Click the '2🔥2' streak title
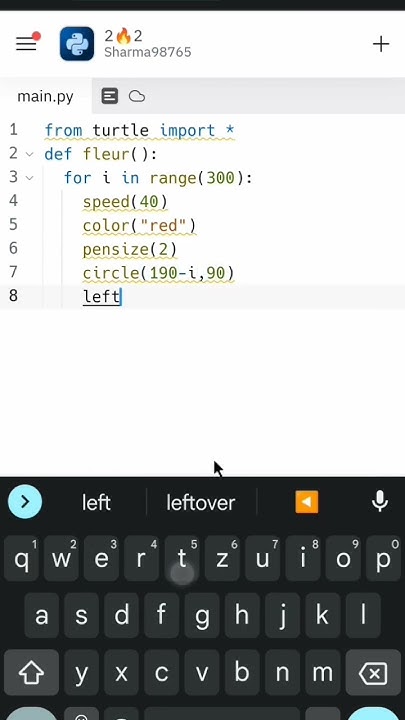The height and width of the screenshot is (720, 405). [124, 35]
